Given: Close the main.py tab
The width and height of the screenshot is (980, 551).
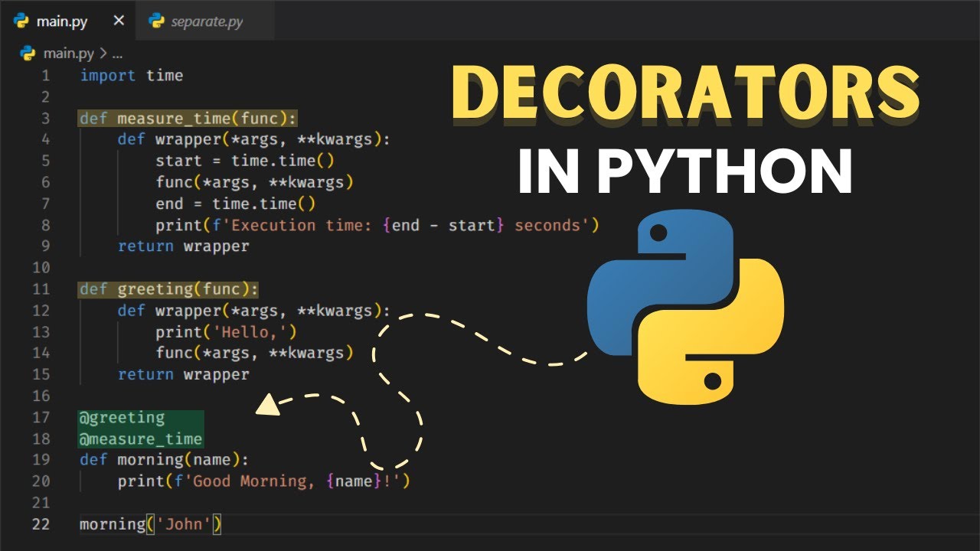Looking at the screenshot, I should [x=119, y=21].
